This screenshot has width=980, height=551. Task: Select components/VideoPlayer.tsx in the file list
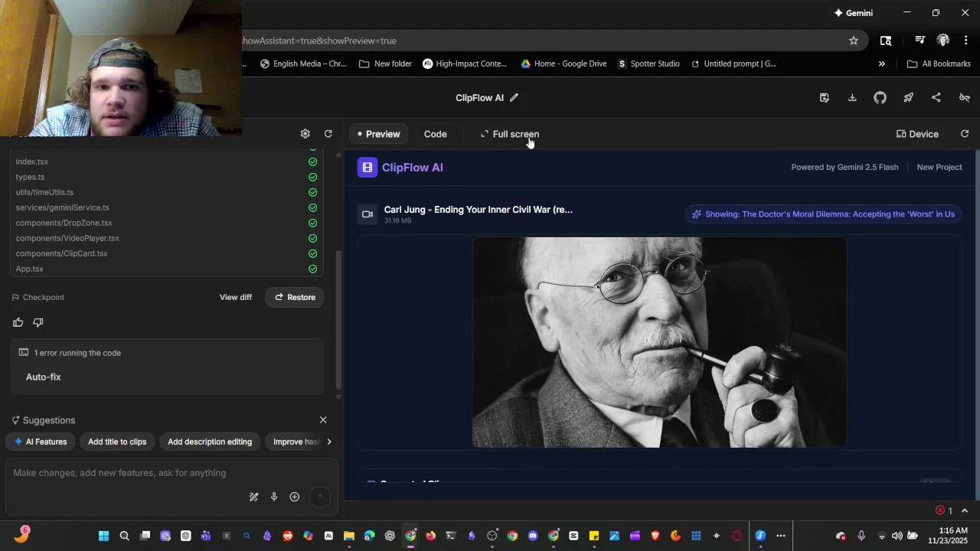pos(166,238)
